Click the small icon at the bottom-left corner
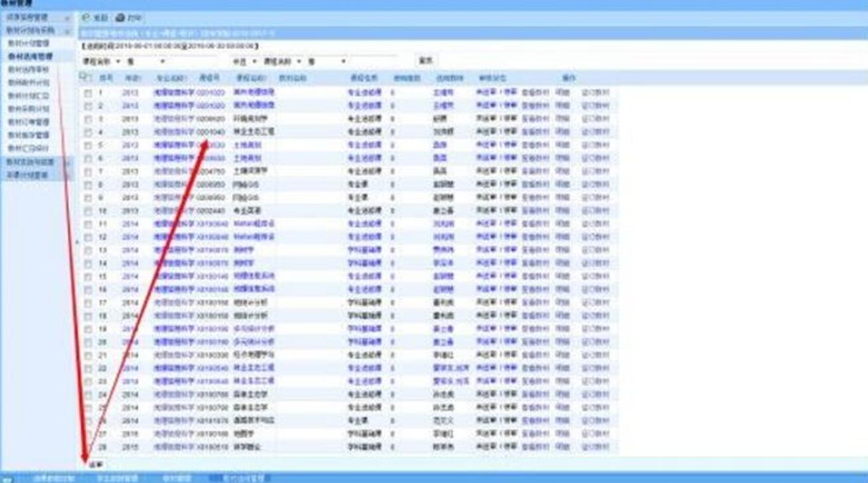The height and width of the screenshot is (483, 868). pyautogui.click(x=7, y=478)
